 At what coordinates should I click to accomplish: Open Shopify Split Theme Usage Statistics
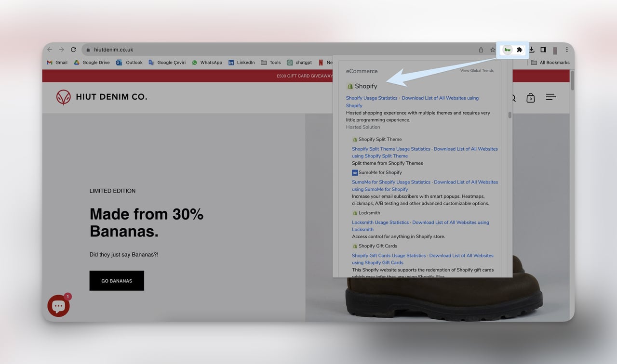391,149
